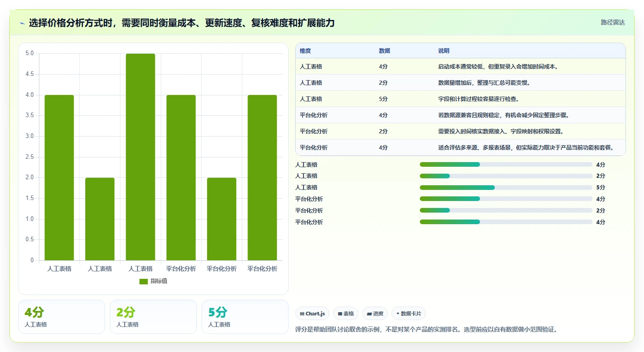644x352 pixels.
Task: Select the row 启动成本通常较低，但重复录入会增加时间成本
Action: click(x=461, y=67)
